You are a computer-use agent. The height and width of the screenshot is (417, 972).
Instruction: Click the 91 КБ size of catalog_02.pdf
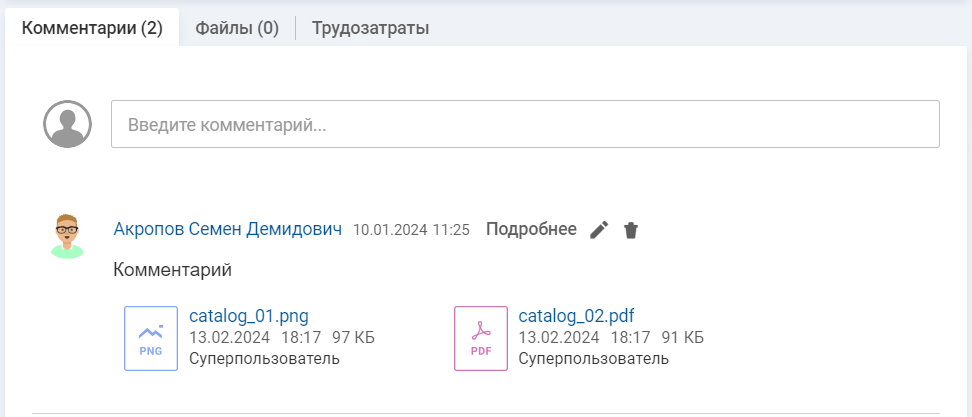pos(682,338)
